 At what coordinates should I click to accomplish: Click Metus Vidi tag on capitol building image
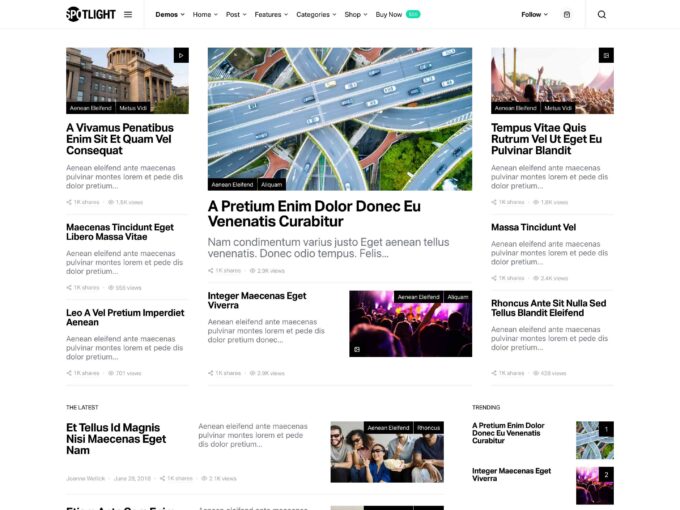click(x=133, y=108)
